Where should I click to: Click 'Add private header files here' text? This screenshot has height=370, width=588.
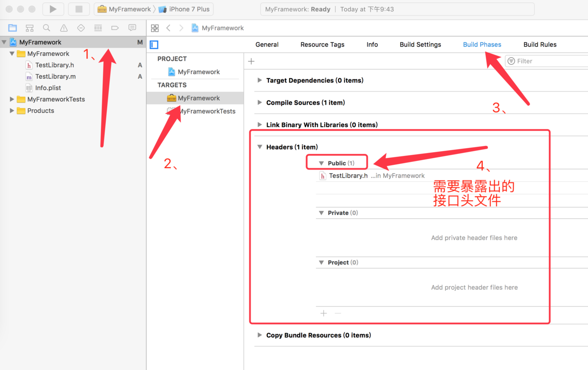pos(474,238)
